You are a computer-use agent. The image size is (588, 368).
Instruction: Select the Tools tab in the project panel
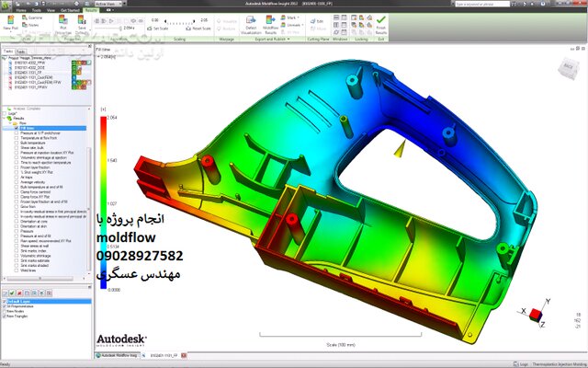(20, 52)
